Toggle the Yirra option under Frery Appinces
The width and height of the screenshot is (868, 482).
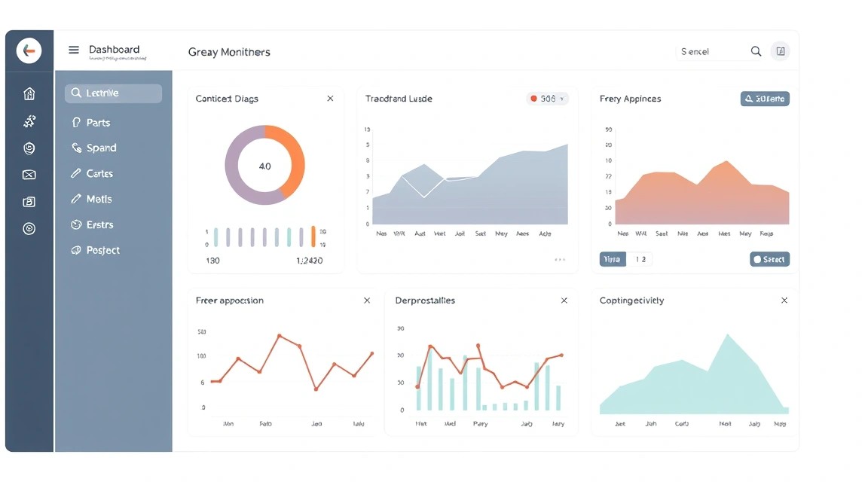pyautogui.click(x=613, y=259)
